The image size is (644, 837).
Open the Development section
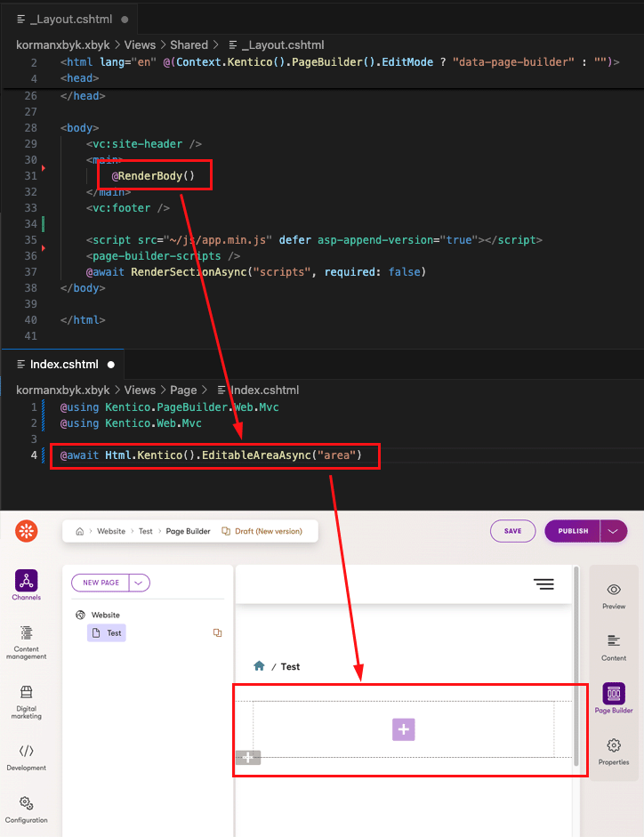27,757
